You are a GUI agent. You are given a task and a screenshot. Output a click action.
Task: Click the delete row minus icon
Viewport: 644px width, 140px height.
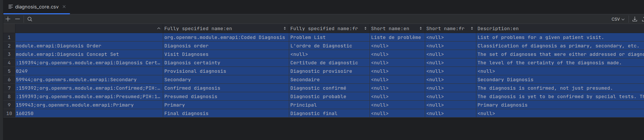[x=17, y=19]
